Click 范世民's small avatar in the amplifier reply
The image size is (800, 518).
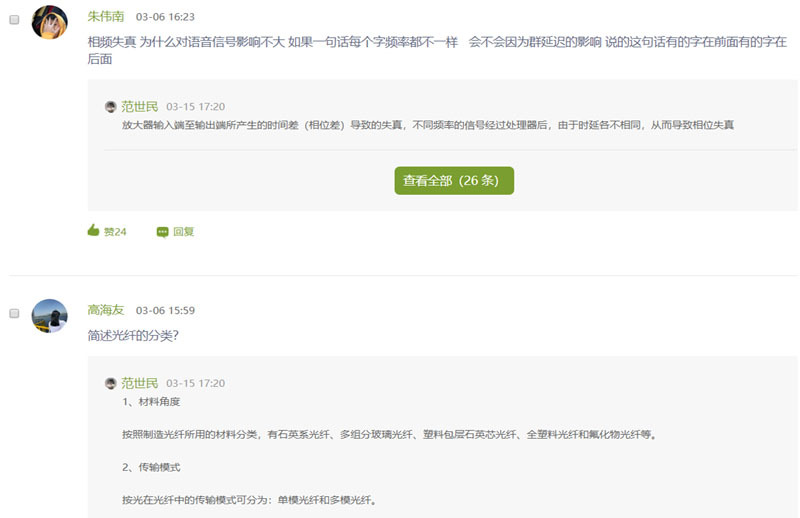point(111,106)
